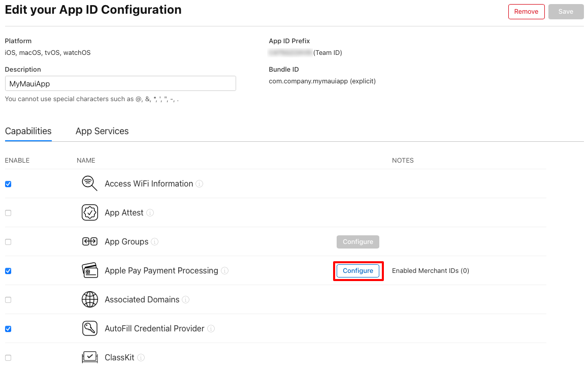588x370 pixels.
Task: Click info icon beside Associated Domains
Action: click(x=186, y=300)
